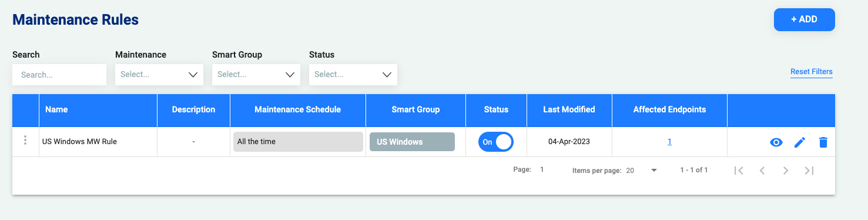Image resolution: width=868 pixels, height=220 pixels.
Task: Focus the Search input field
Action: pyautogui.click(x=59, y=75)
